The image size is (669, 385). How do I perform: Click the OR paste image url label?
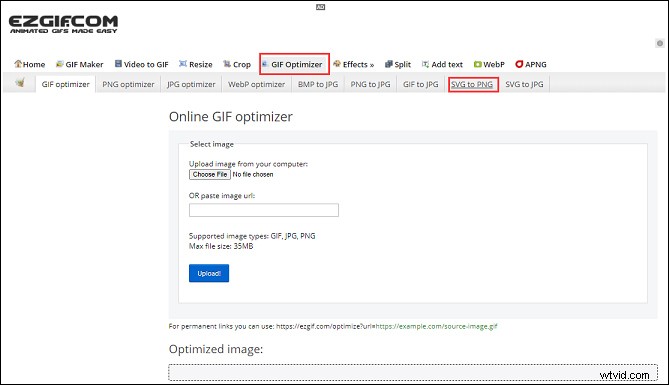coord(222,195)
